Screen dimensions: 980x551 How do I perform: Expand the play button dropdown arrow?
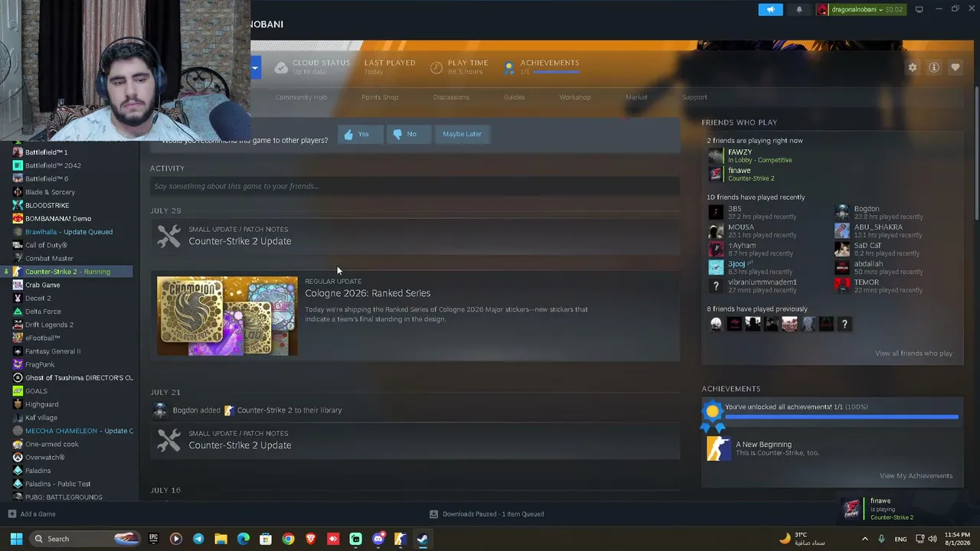[x=255, y=67]
